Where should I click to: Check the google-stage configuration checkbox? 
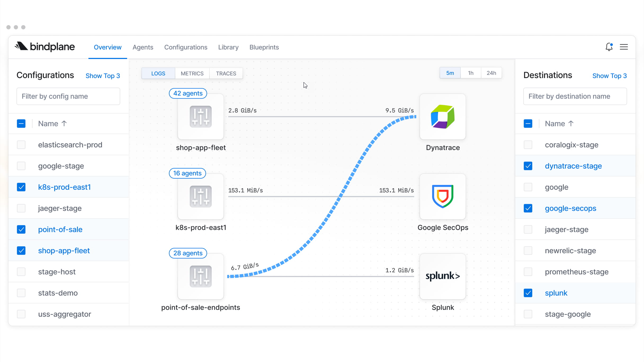tap(21, 166)
